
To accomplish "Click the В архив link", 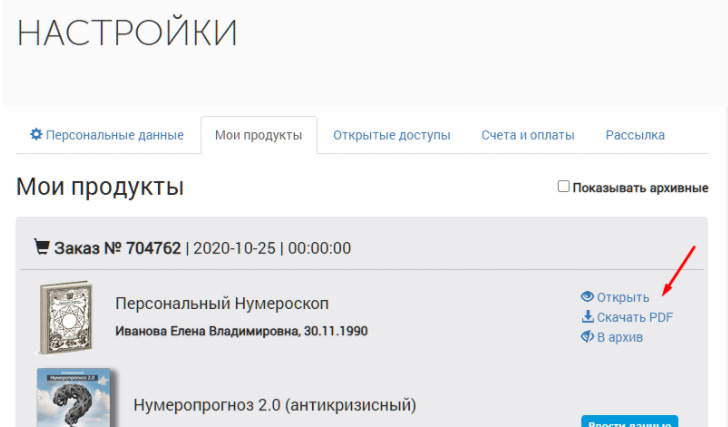I will [620, 337].
